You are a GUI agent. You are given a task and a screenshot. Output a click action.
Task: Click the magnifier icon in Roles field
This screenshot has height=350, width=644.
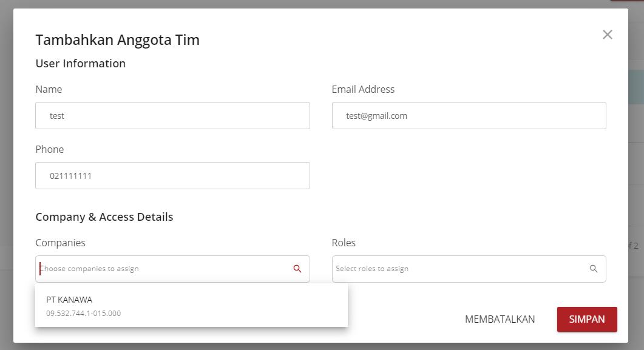pyautogui.click(x=594, y=269)
